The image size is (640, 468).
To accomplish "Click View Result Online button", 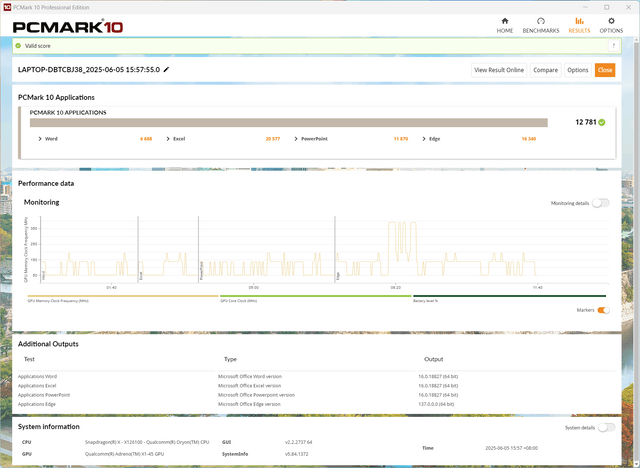I will click(x=499, y=70).
